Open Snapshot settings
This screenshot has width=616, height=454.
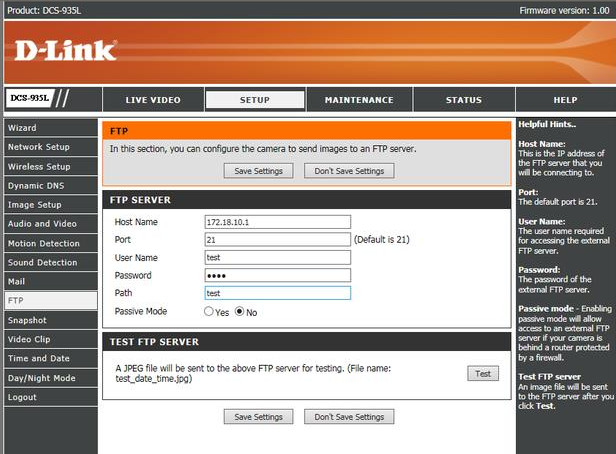click(51, 320)
